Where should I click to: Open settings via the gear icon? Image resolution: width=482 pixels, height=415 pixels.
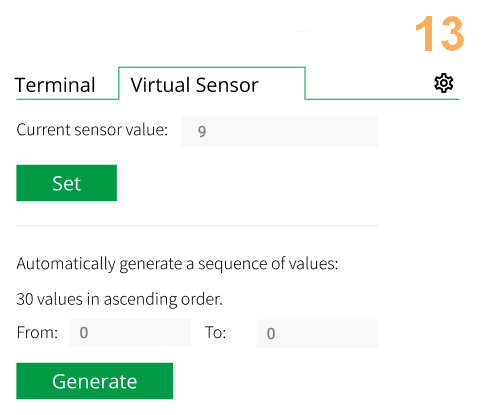(444, 84)
